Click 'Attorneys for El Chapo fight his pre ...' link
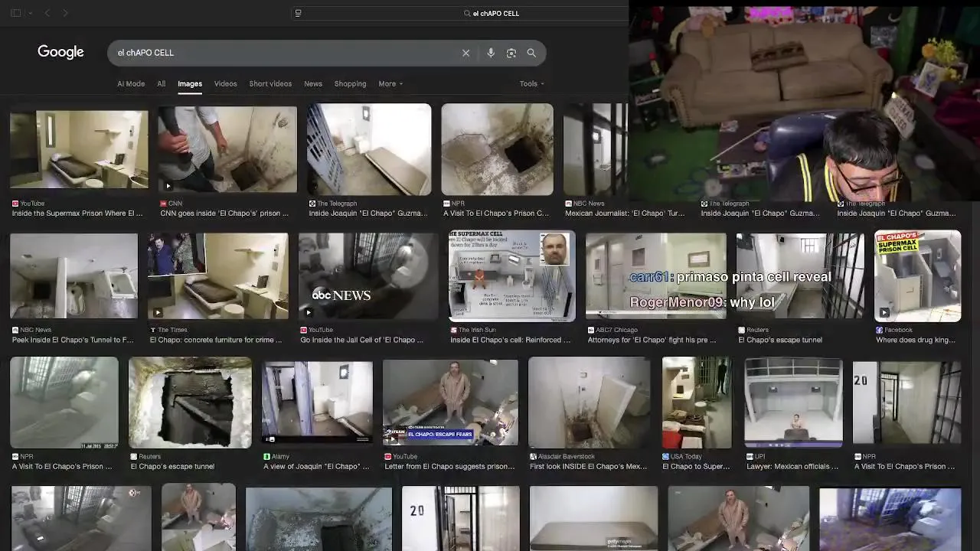The image size is (980, 551). [x=652, y=340]
